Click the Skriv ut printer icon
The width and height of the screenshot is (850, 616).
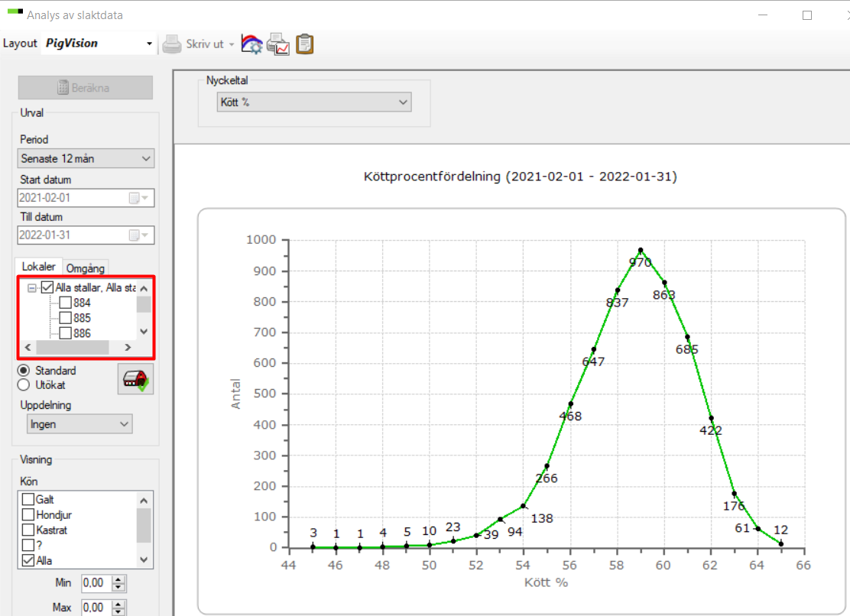click(x=172, y=44)
